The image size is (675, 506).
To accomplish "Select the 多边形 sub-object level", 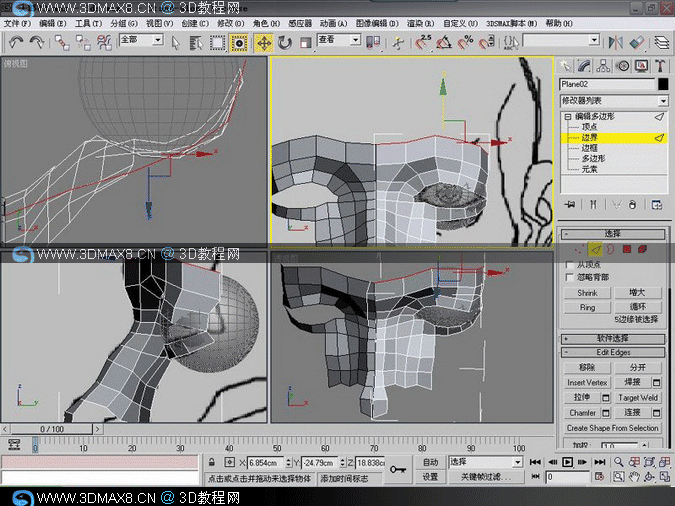I will point(594,158).
